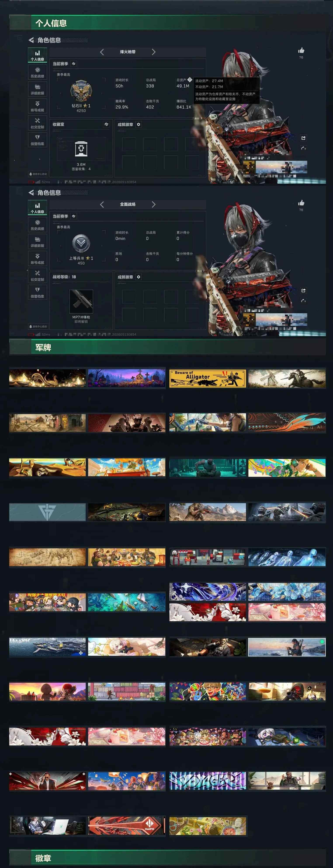Select the plain blue-gray emblem dog tag

47,512
